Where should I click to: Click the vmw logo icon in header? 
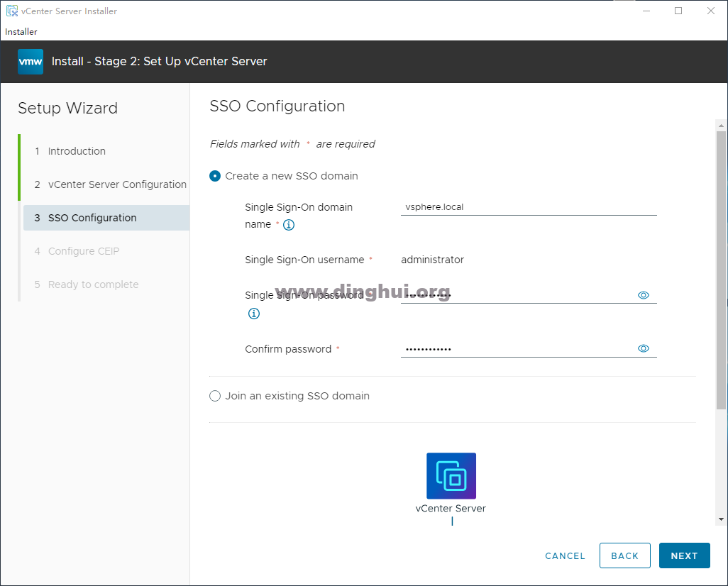[31, 62]
